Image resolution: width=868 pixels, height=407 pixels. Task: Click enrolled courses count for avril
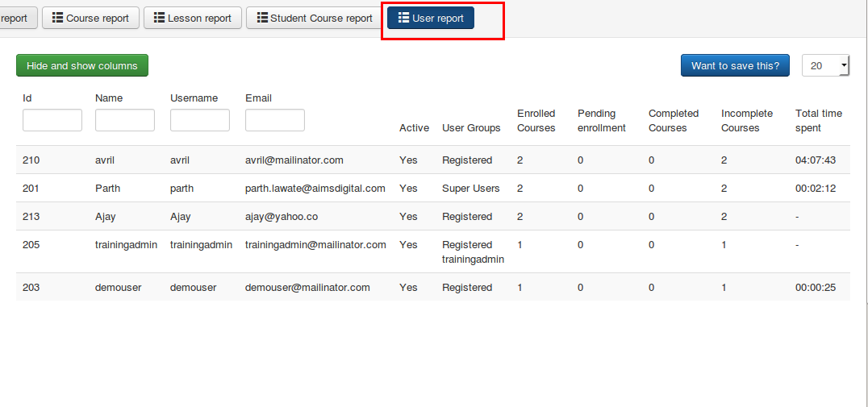[520, 160]
